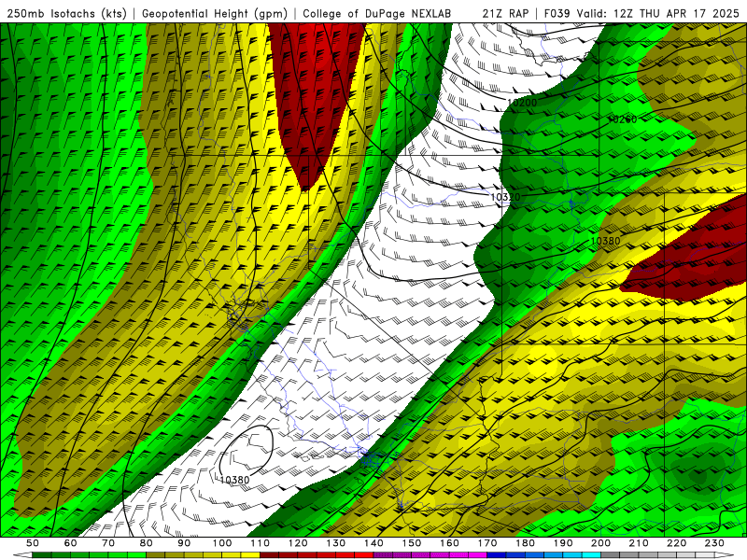Screen dimensions: 747x560
Task: Click the 10320 height contour label
Action: (505, 196)
